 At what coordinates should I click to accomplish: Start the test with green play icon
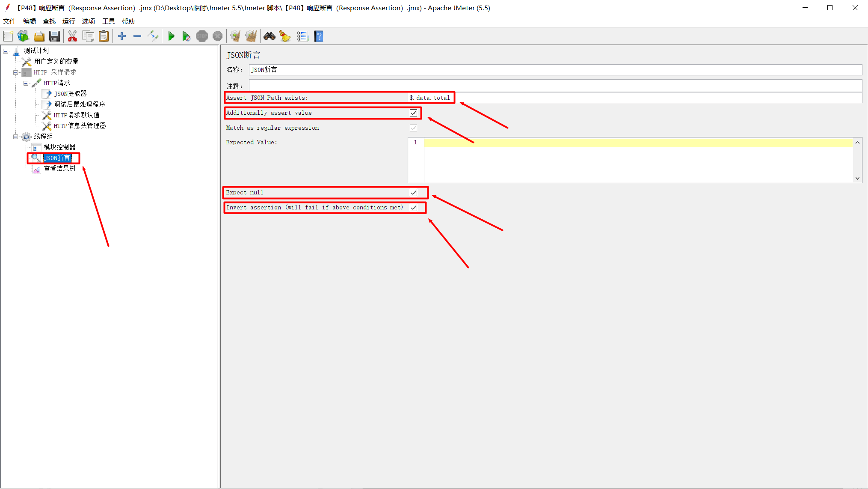tap(171, 36)
